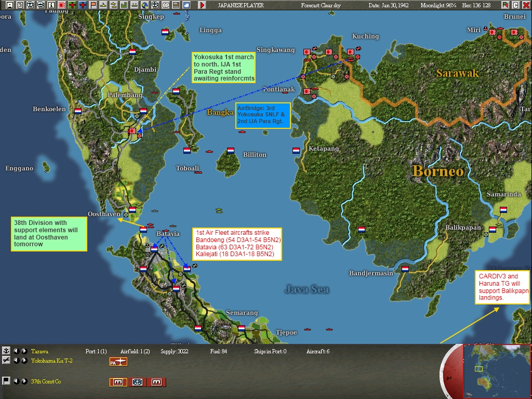This screenshot has height=399, width=532.
Task: Click the Dutch flag at Bandjermasin
Action: [x=405, y=269]
